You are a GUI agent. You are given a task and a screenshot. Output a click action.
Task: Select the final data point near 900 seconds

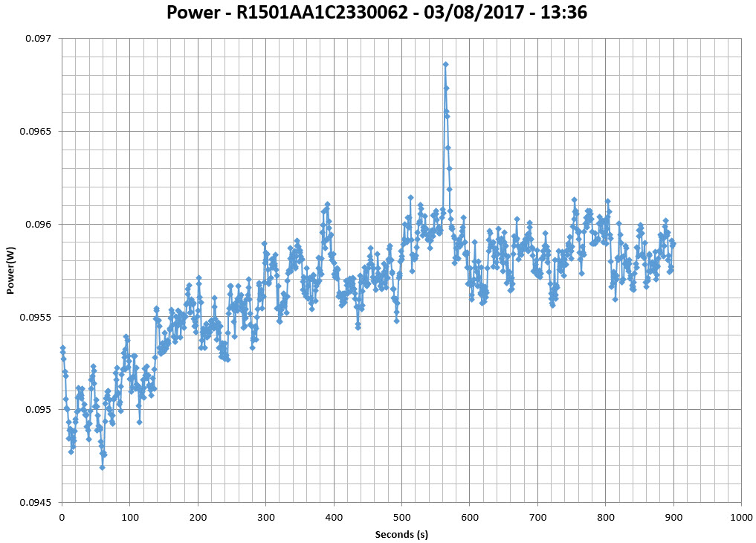pyautogui.click(x=673, y=243)
